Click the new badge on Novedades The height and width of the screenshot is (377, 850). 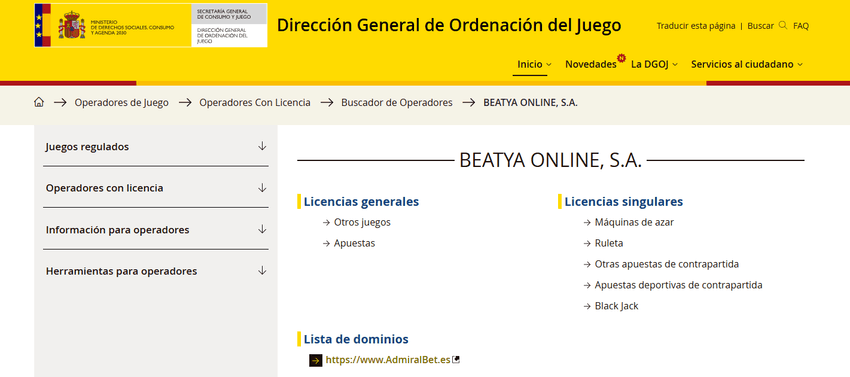621,57
